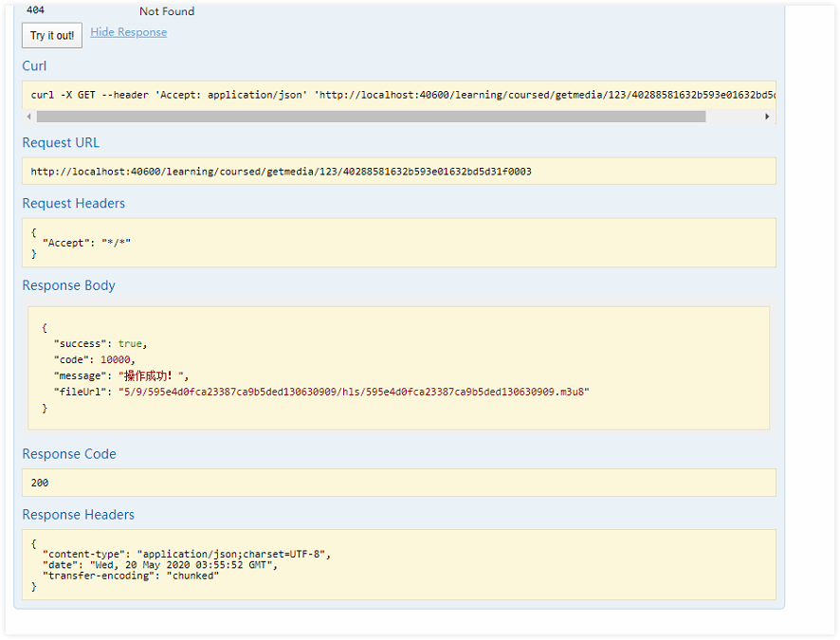Click the horizontal scrollbar thumb under Curl command
This screenshot has height=640, width=840.
[371, 117]
